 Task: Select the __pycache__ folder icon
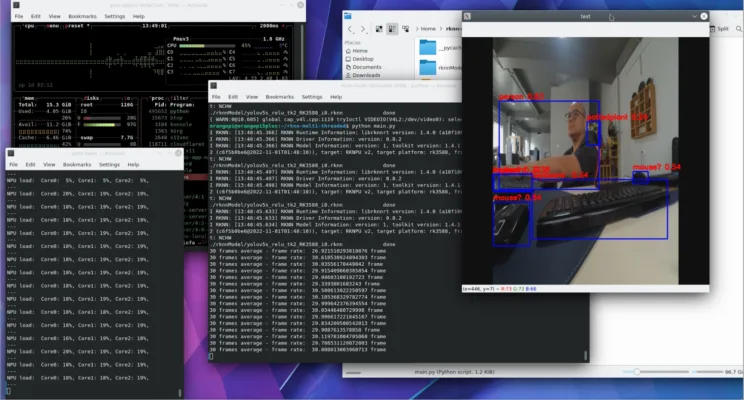coord(428,47)
